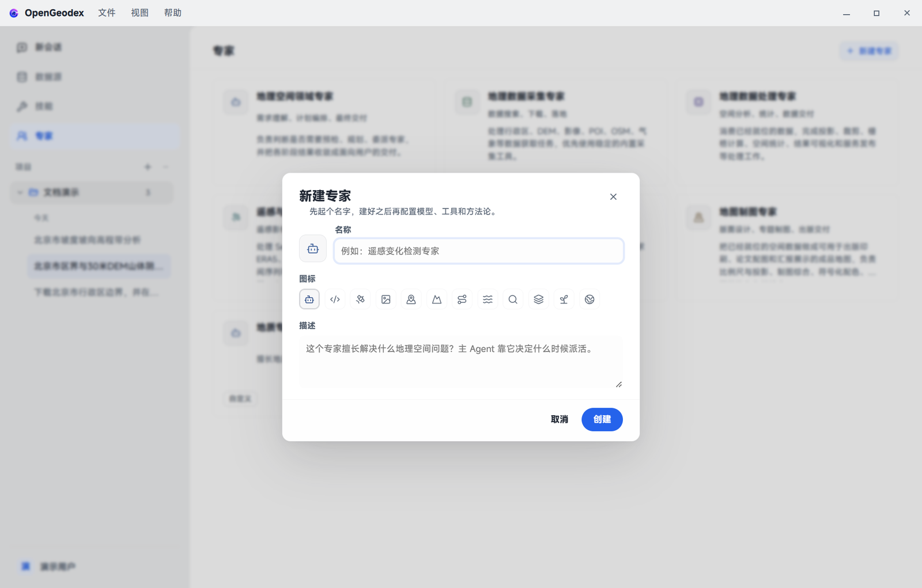This screenshot has height=588, width=922.
Task: Focus the 名称 input field
Action: (479, 251)
